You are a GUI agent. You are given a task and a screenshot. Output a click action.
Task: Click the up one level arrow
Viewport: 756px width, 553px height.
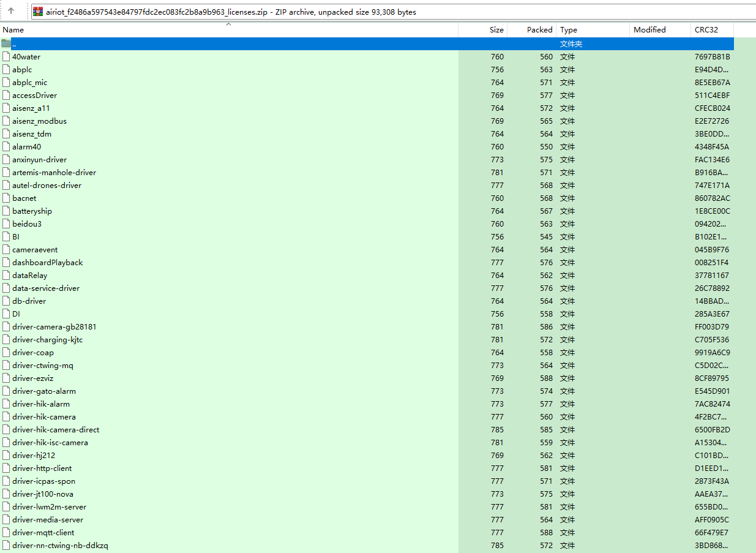tap(11, 11)
